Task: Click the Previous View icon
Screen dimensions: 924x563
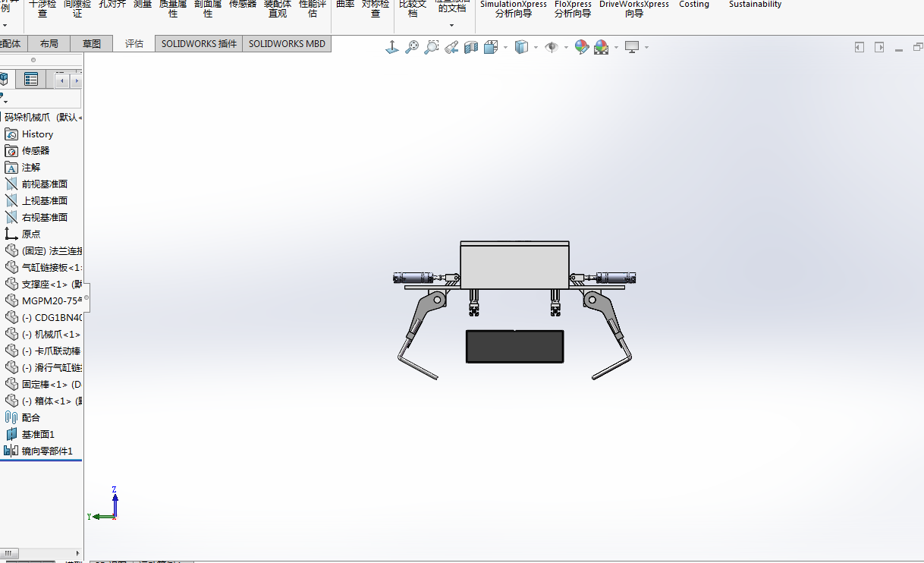Action: click(451, 47)
